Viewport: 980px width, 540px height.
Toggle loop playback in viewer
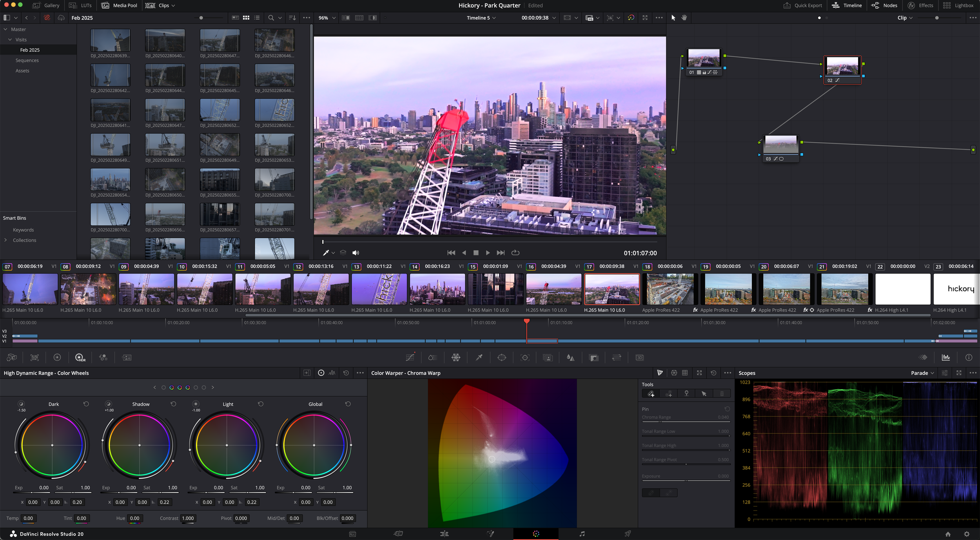click(515, 253)
